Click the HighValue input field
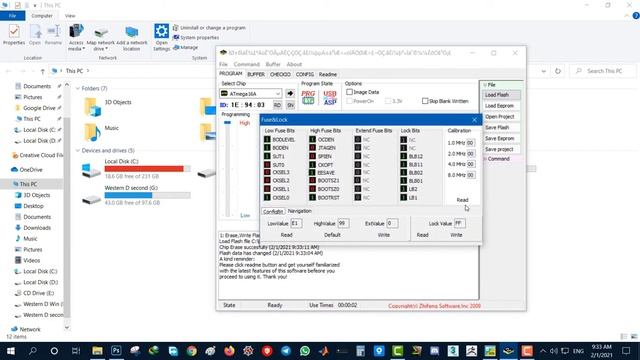Viewport: 640px width, 360px height. click(x=343, y=224)
